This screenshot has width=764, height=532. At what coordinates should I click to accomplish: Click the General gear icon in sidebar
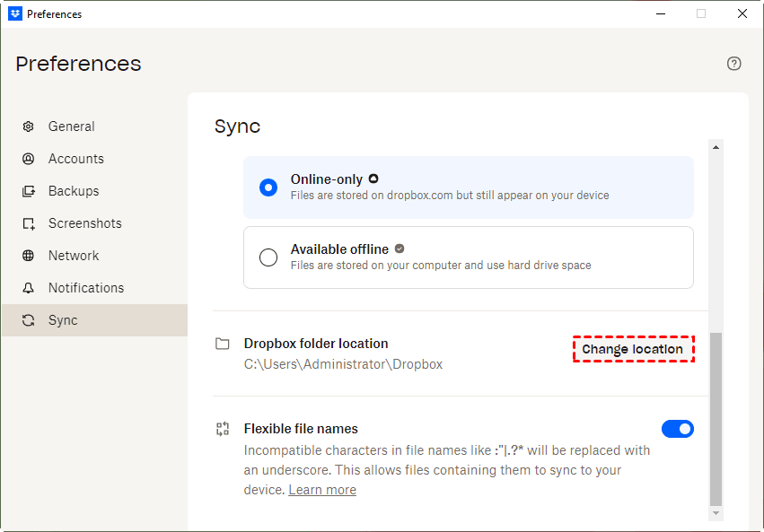(29, 126)
